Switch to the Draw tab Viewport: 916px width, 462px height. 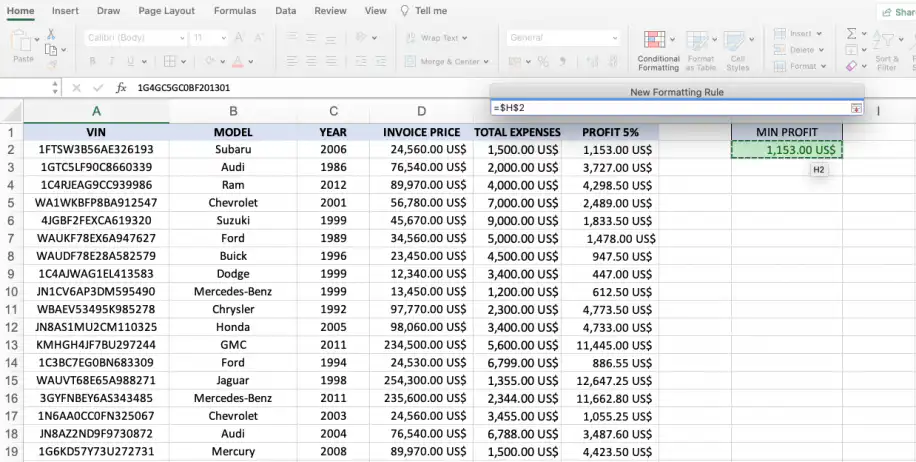(x=109, y=11)
